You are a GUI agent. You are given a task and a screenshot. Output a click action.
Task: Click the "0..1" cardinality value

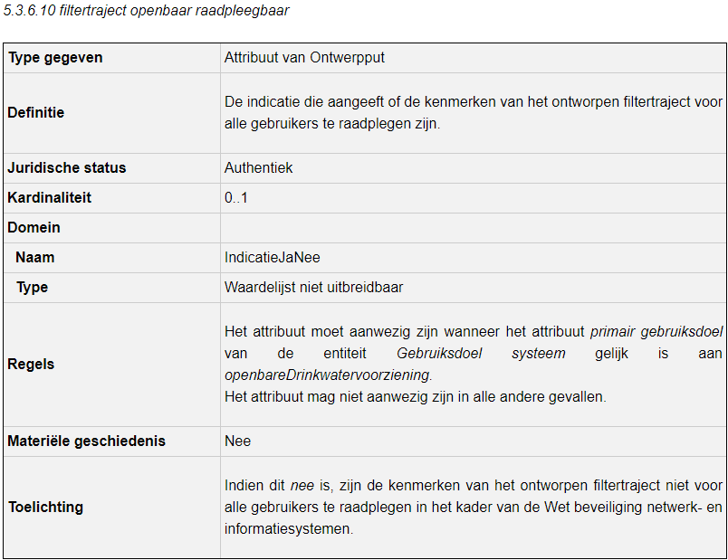point(235,198)
